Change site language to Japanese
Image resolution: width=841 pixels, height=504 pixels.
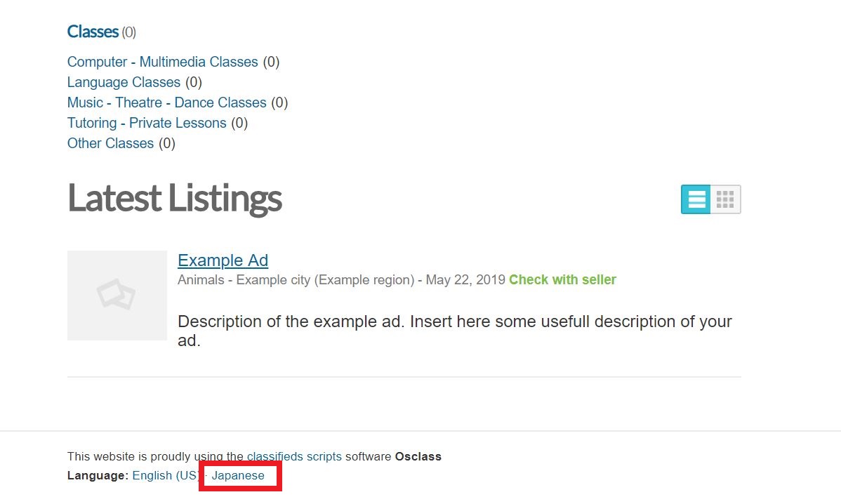point(239,475)
